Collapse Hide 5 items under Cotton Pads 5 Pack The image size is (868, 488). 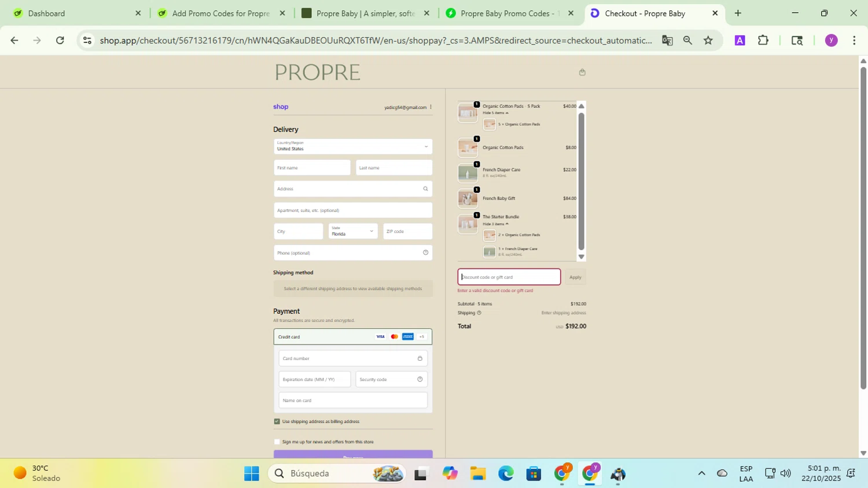click(495, 113)
